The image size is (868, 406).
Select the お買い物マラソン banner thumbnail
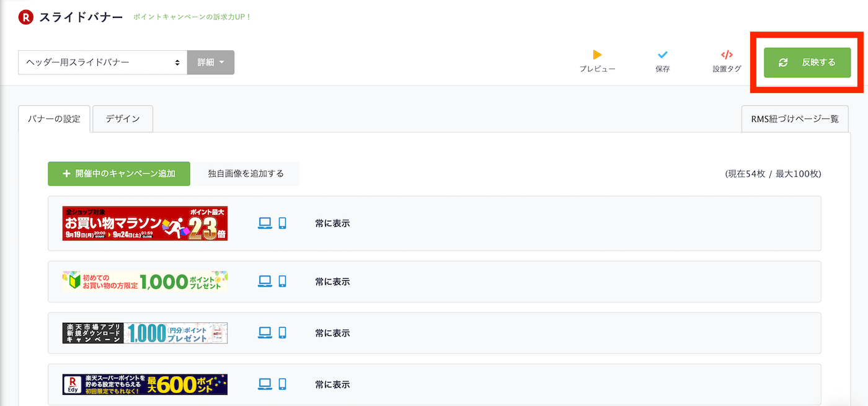tap(145, 223)
